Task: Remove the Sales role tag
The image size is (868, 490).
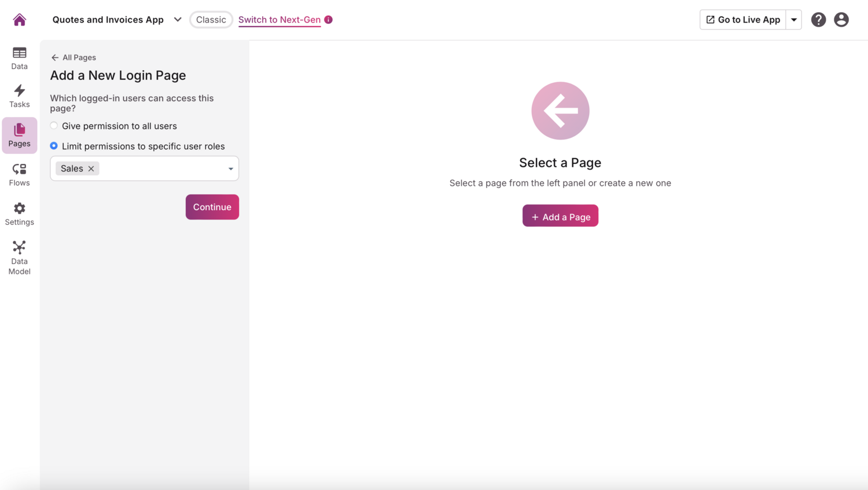Action: click(91, 169)
